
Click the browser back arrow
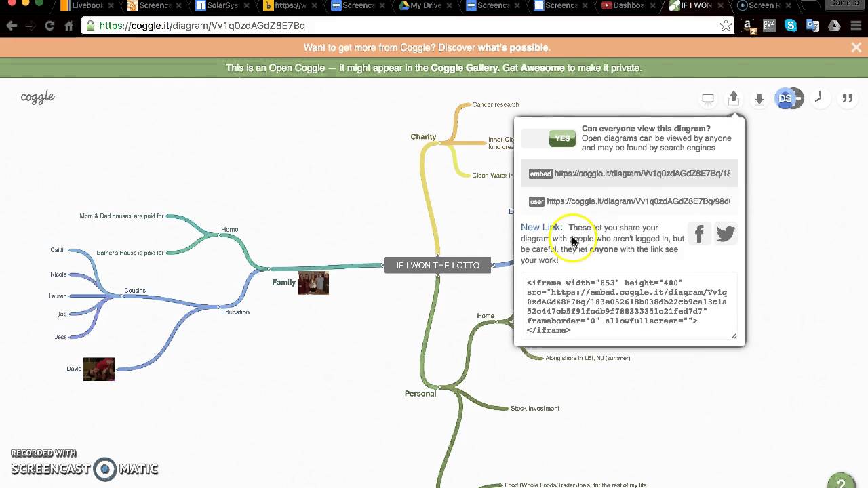click(12, 26)
